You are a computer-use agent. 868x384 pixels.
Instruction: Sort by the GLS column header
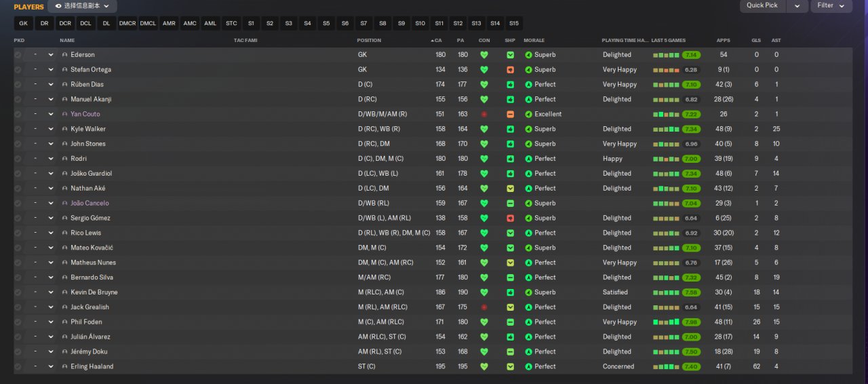click(756, 41)
